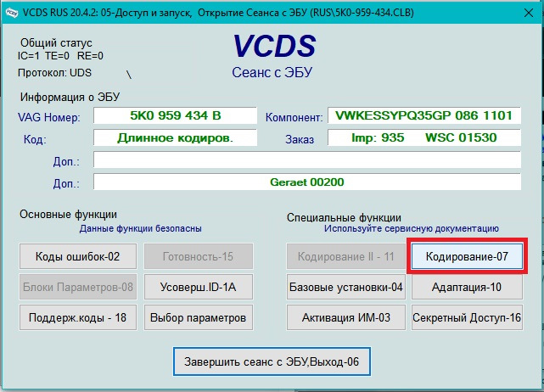Click the Код field Длинное кодиров.
The image size is (544, 392).
(x=175, y=137)
